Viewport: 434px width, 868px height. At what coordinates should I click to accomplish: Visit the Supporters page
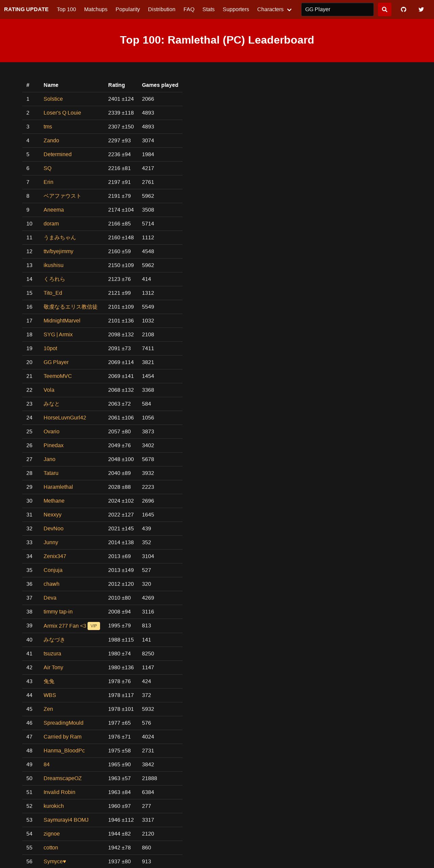tap(236, 9)
